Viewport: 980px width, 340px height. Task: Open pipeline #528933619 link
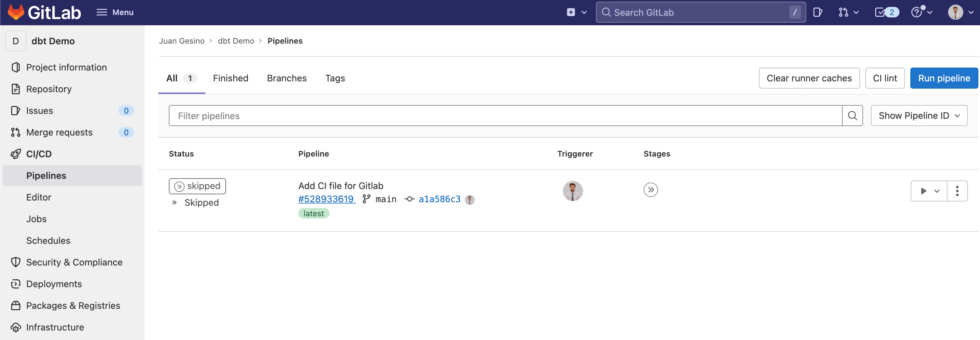coord(326,199)
